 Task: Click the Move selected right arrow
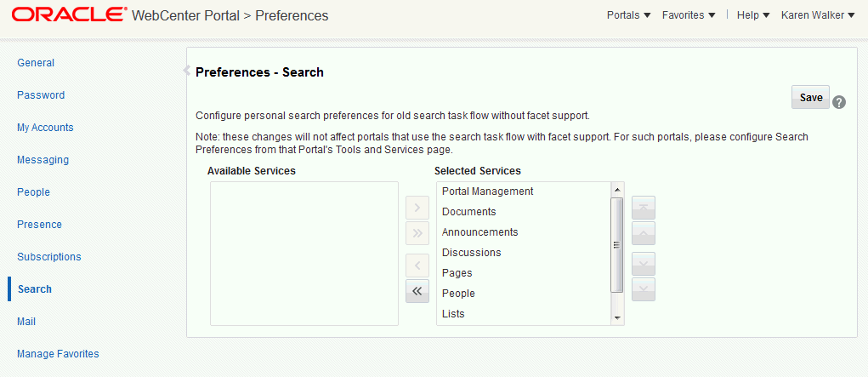417,208
